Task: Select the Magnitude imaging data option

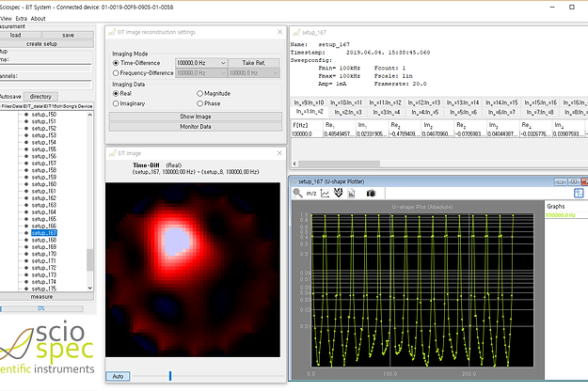Action: [x=200, y=93]
